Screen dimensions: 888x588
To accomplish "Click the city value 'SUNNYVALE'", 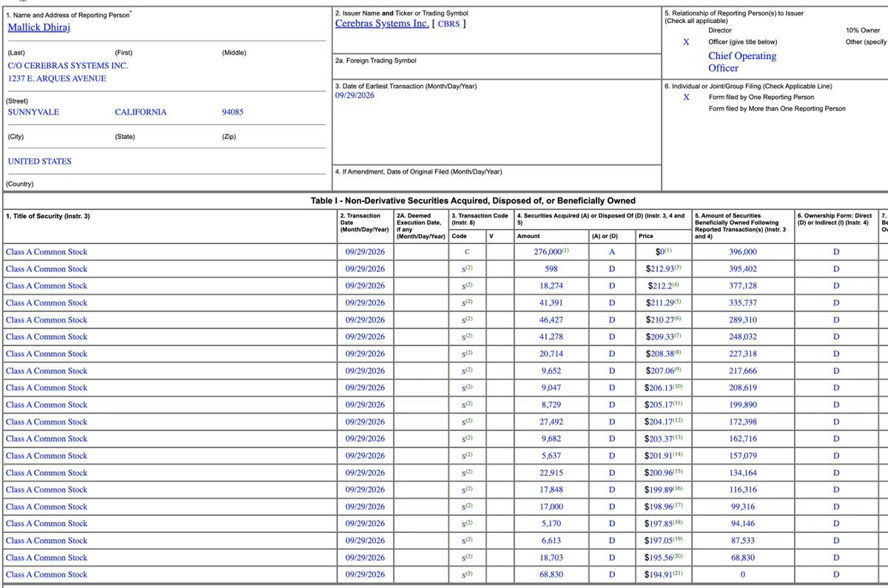I will (33, 112).
